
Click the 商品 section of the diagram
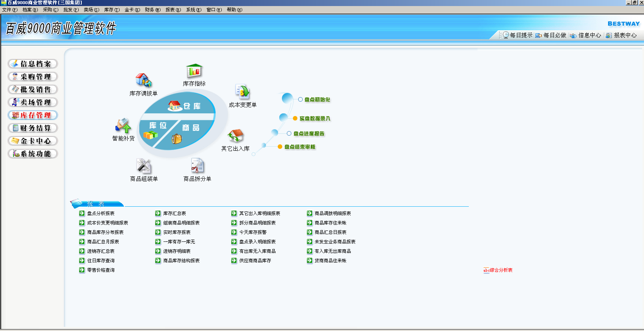tap(191, 128)
